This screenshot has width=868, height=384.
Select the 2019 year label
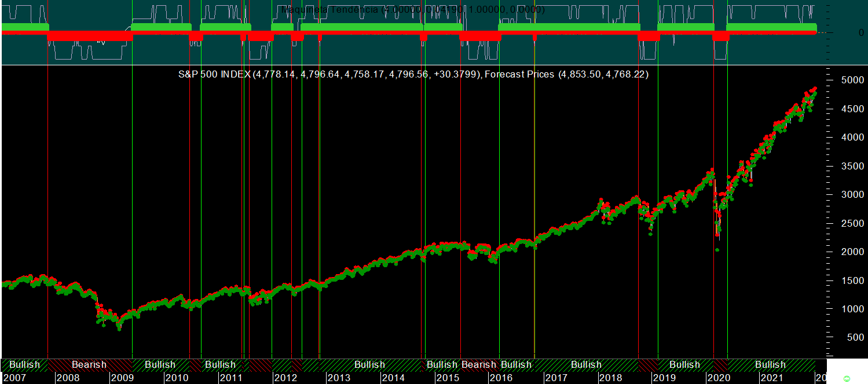pos(664,378)
